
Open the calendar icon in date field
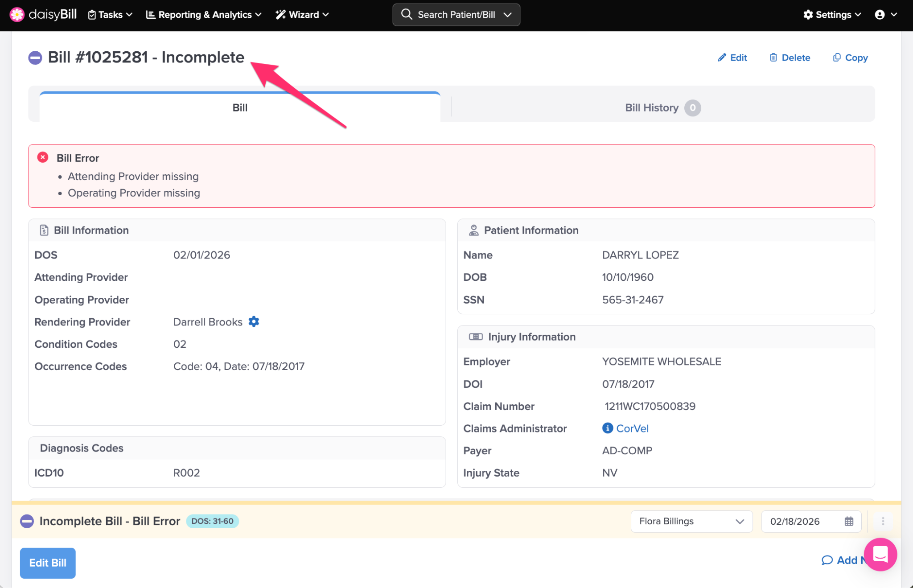pyautogui.click(x=849, y=521)
